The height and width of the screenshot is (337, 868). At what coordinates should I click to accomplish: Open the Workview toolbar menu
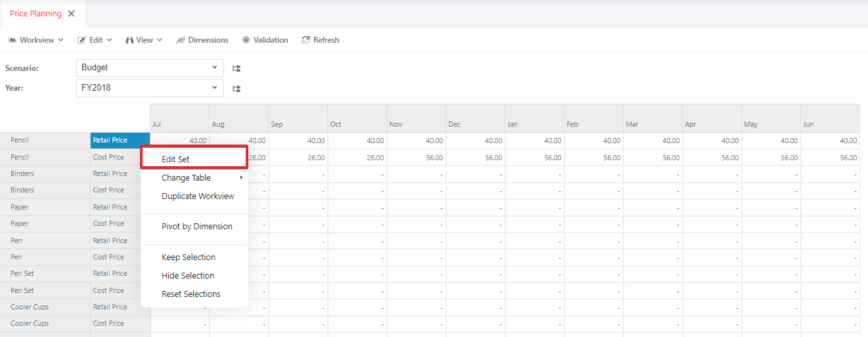[x=36, y=40]
